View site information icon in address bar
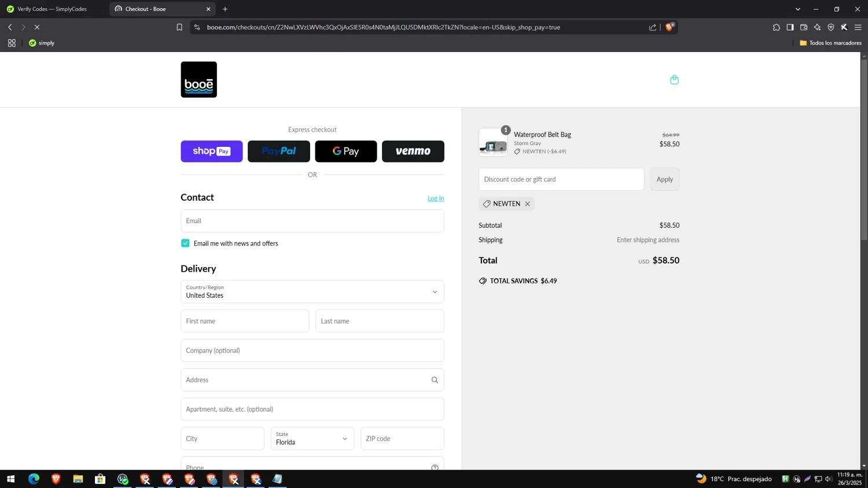Screen dimensions: 868x488 point(197,27)
